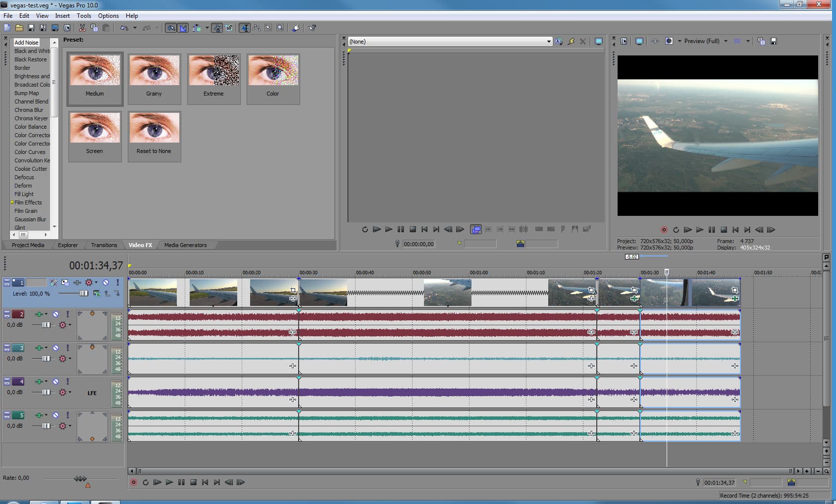This screenshot has width=836, height=504.
Task: Toggle Auto Ripple in toolbar
Action: 196,28
